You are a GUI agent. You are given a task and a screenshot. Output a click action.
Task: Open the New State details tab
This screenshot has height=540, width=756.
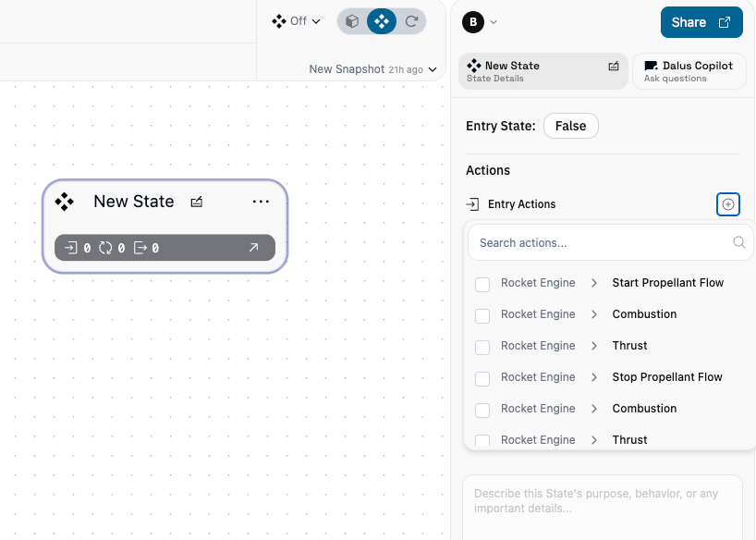543,71
